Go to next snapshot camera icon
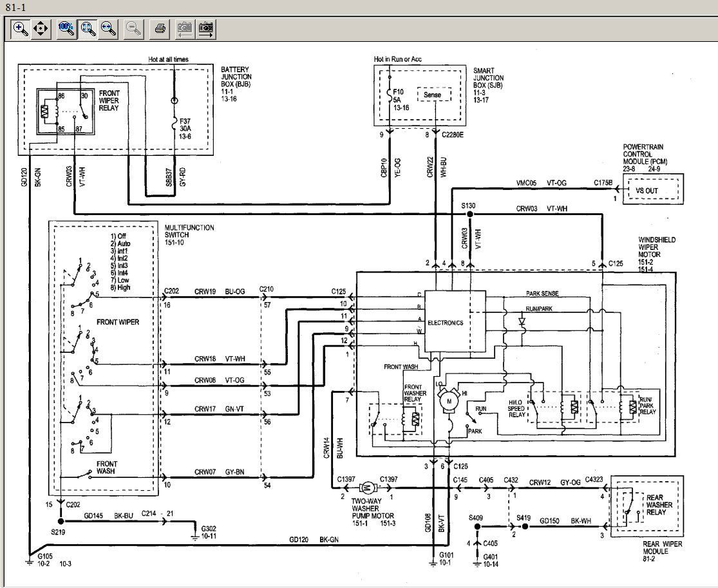The height and width of the screenshot is (588, 718). 205,29
